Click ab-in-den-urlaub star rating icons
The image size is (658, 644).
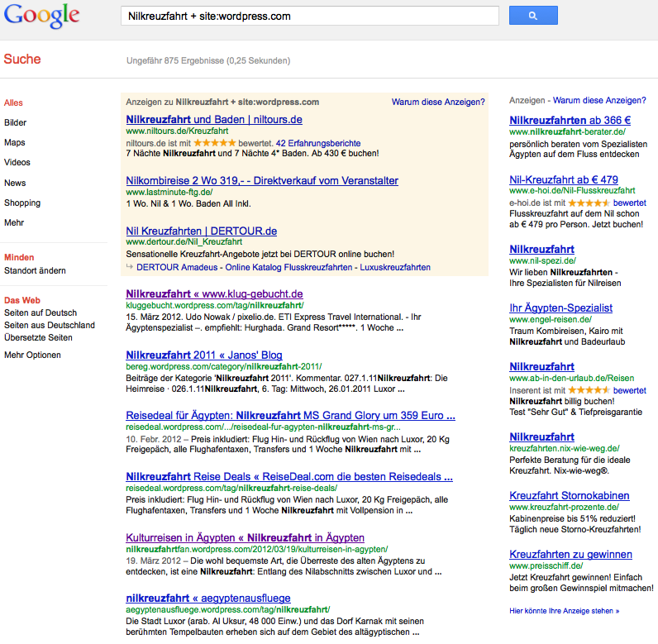589,390
